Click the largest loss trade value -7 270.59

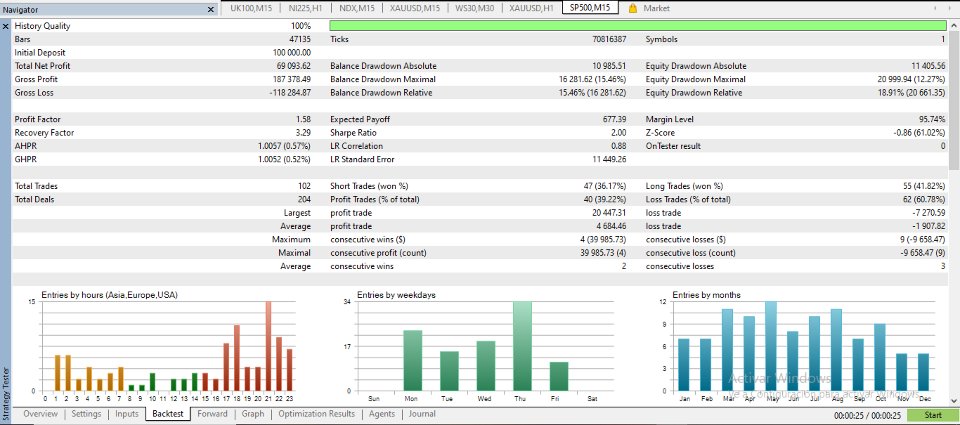929,213
